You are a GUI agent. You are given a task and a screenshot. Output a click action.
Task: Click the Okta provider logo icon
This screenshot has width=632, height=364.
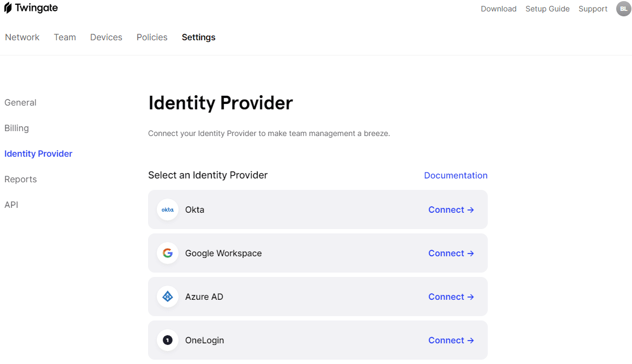coord(168,209)
